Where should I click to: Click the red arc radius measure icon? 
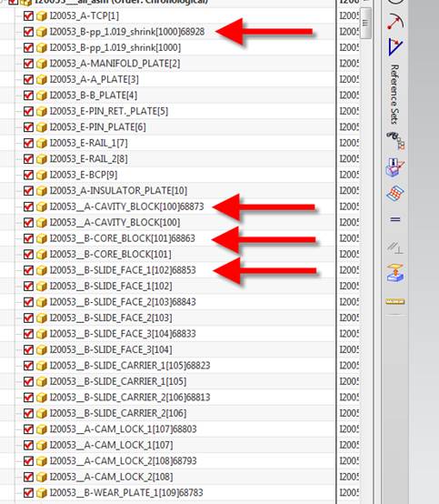point(395,22)
